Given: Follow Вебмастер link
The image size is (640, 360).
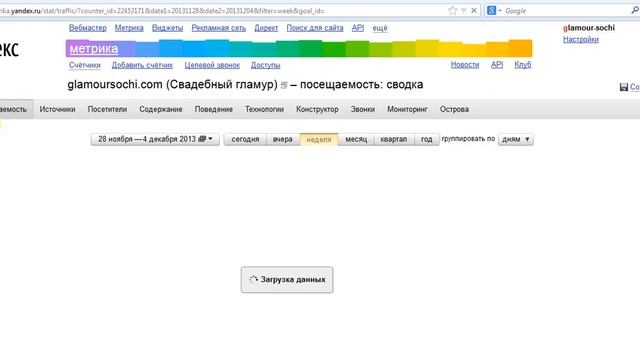Looking at the screenshot, I should [x=88, y=28].
